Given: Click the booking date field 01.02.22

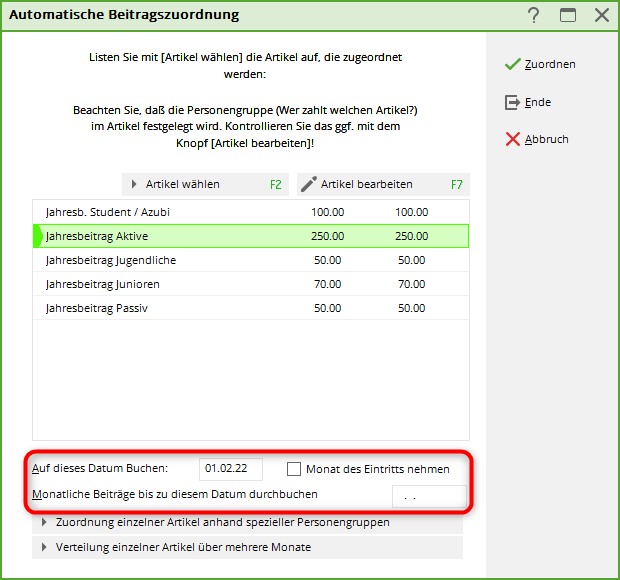Looking at the screenshot, I should coord(230,469).
